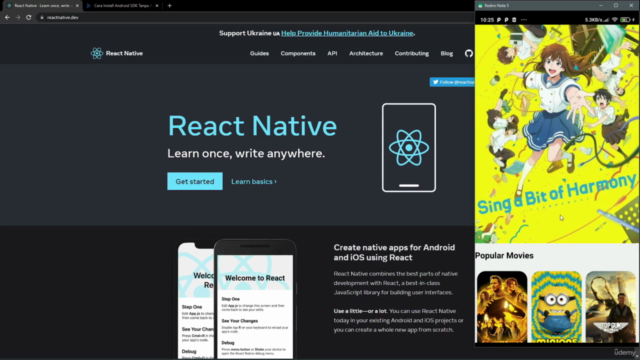This screenshot has height=360, width=640.
Task: Click the browser back arrow
Action: (x=7, y=18)
